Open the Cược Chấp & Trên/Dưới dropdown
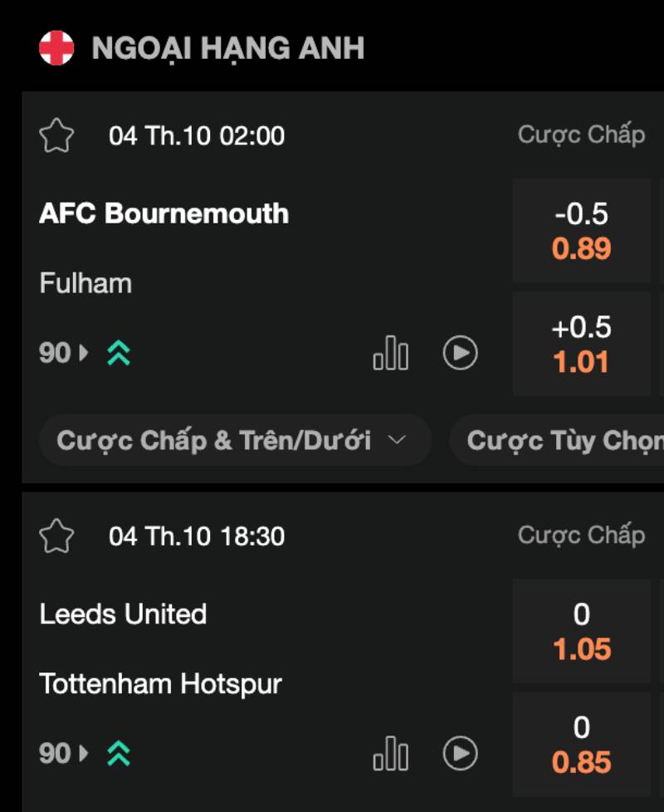664x812 pixels. pyautogui.click(x=233, y=440)
